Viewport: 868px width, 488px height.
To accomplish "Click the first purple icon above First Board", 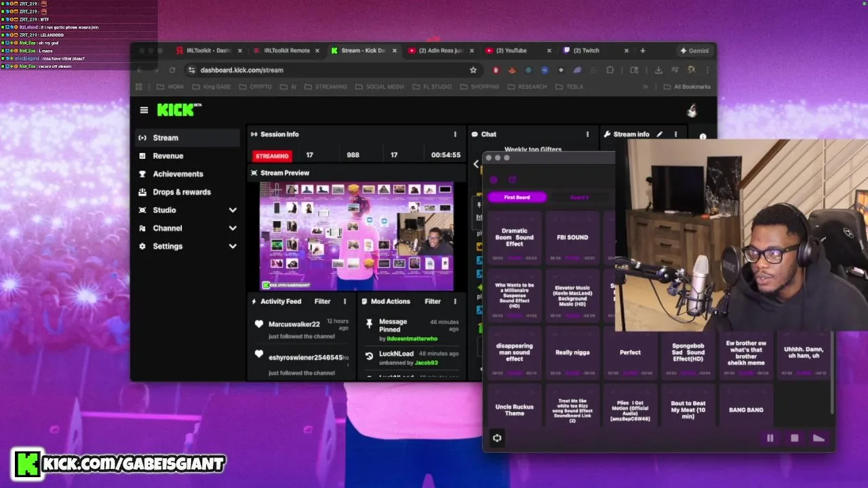I will click(494, 180).
